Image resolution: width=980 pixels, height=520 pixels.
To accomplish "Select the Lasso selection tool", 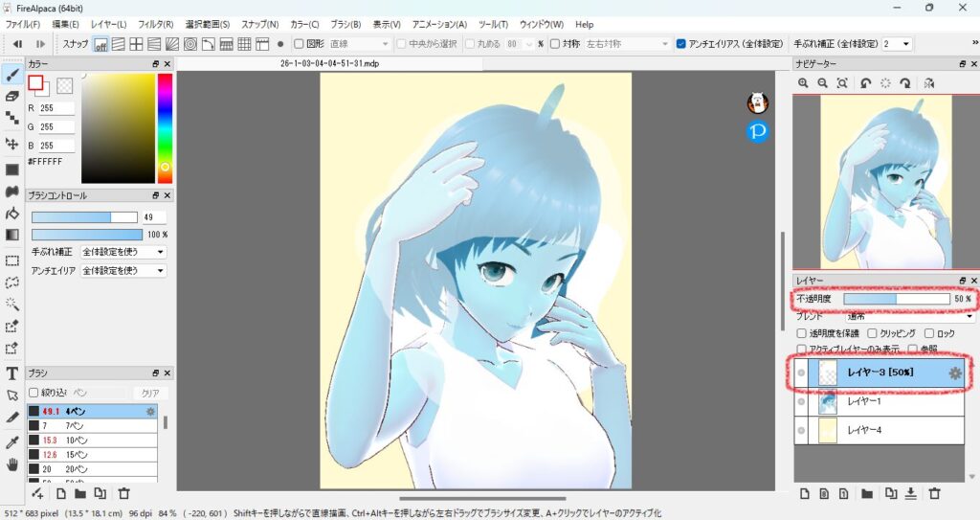I will [x=11, y=283].
